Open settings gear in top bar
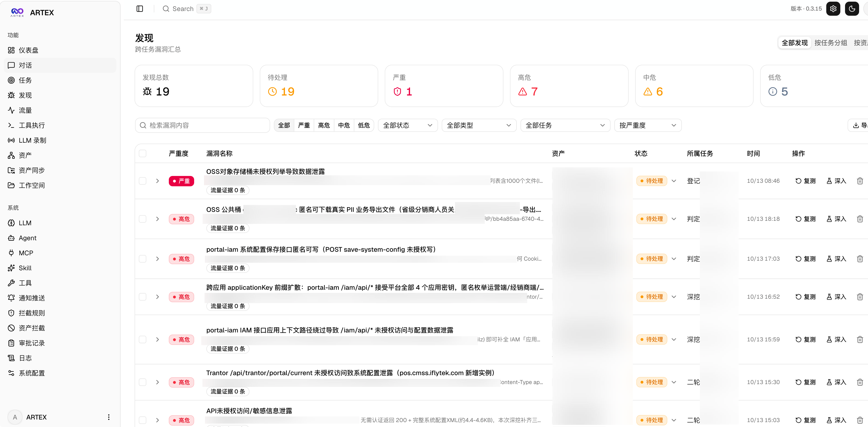 point(833,9)
